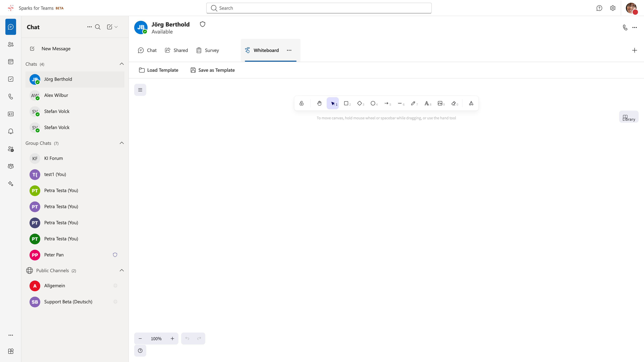Open the teams group icon in sidebar
Screen dimensions: 644x362
pos(11,166)
